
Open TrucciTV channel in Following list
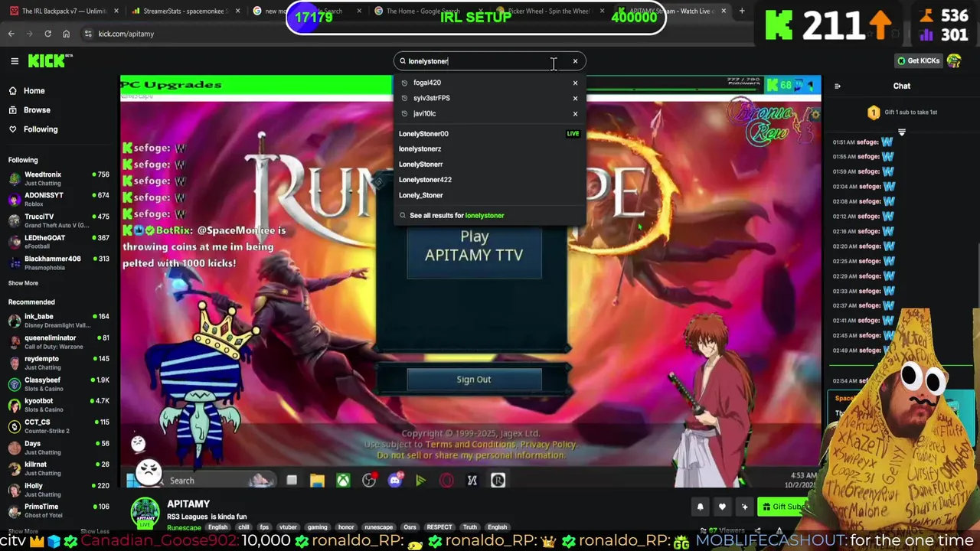tap(60, 220)
